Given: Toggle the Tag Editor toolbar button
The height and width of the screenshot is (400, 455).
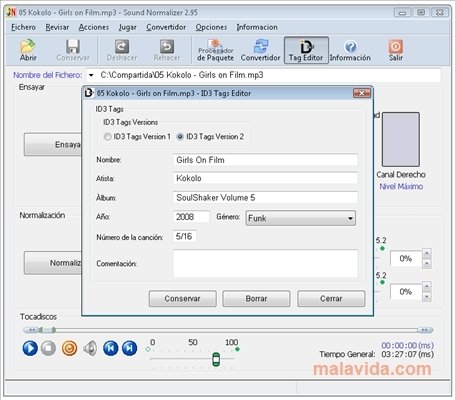Looking at the screenshot, I should pyautogui.click(x=306, y=50).
